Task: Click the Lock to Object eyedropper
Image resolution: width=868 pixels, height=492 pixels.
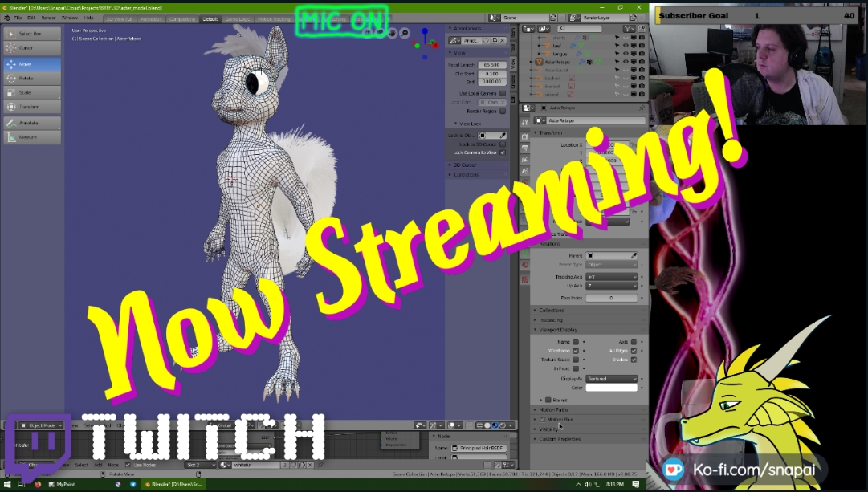Action: pyautogui.click(x=503, y=136)
